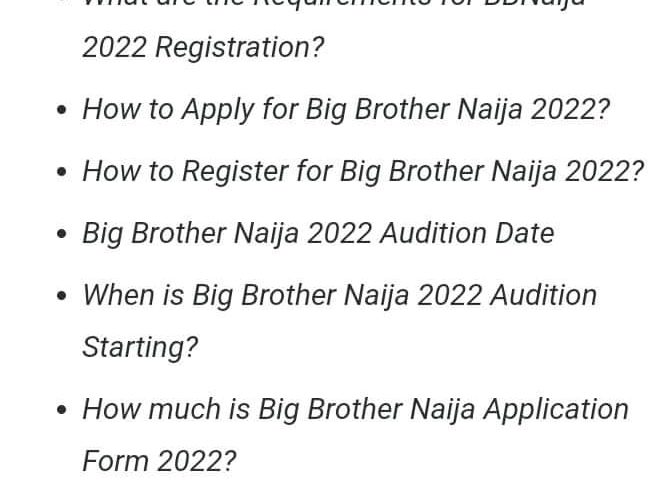Jump to 'Big Brother Naija 2022 Audition Date' section

coord(317,233)
